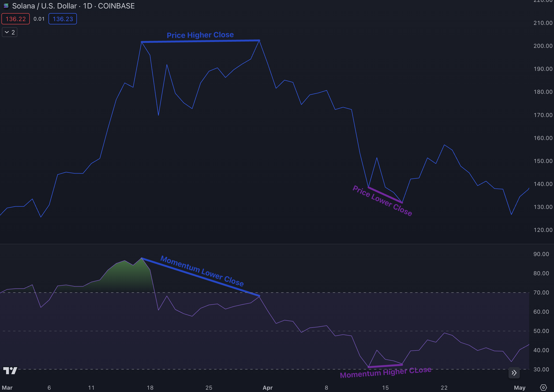
Task: Click the Solana / U.S. Dollar symbol title
Action: pyautogui.click(x=44, y=6)
